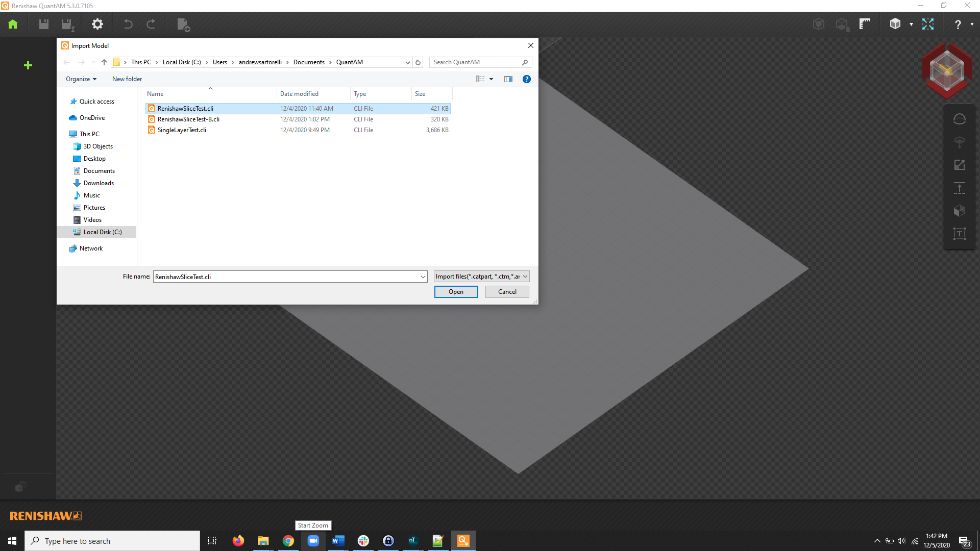Click the text label tool icon in right panel
This screenshot has height=551, width=980.
tap(959, 234)
